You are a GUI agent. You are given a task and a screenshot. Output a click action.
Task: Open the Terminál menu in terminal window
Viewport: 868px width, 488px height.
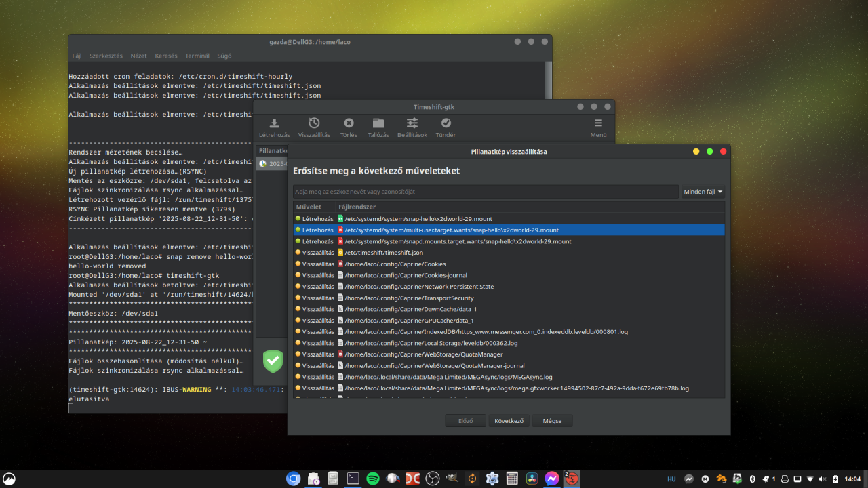click(x=197, y=56)
